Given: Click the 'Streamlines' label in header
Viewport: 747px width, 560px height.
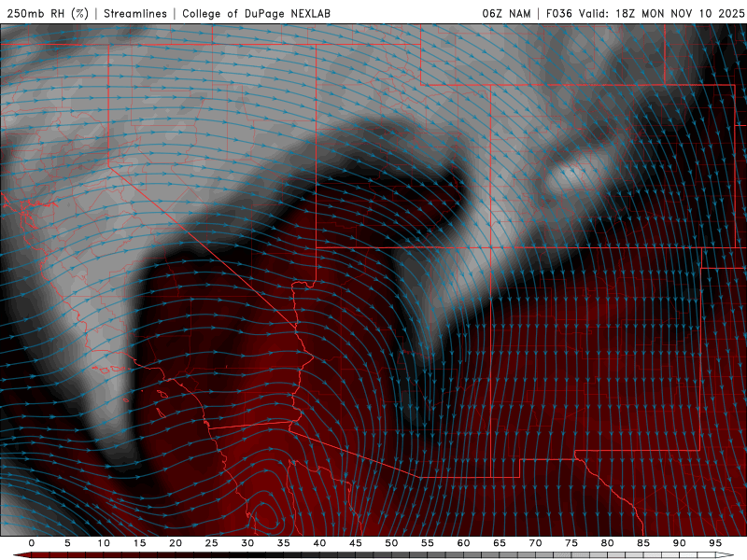Looking at the screenshot, I should coord(135,13).
